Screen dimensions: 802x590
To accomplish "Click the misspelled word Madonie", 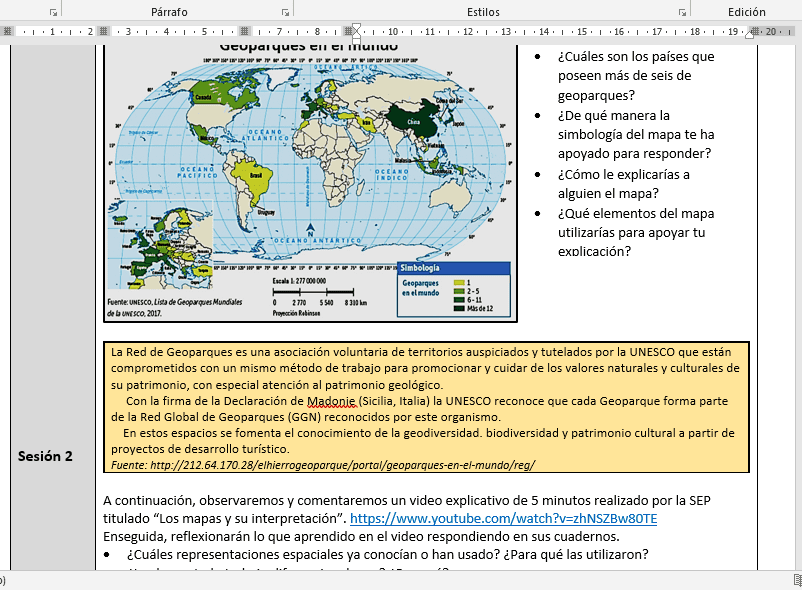I will (x=331, y=401).
